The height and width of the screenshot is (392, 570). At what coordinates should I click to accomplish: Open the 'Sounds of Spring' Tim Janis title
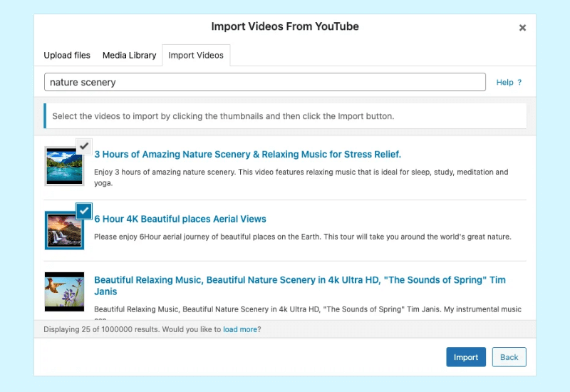299,286
